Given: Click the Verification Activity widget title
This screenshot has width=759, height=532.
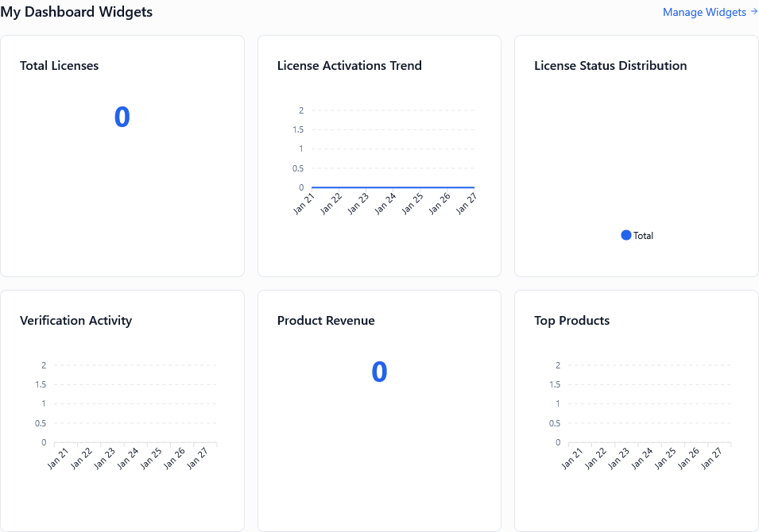Looking at the screenshot, I should point(76,321).
